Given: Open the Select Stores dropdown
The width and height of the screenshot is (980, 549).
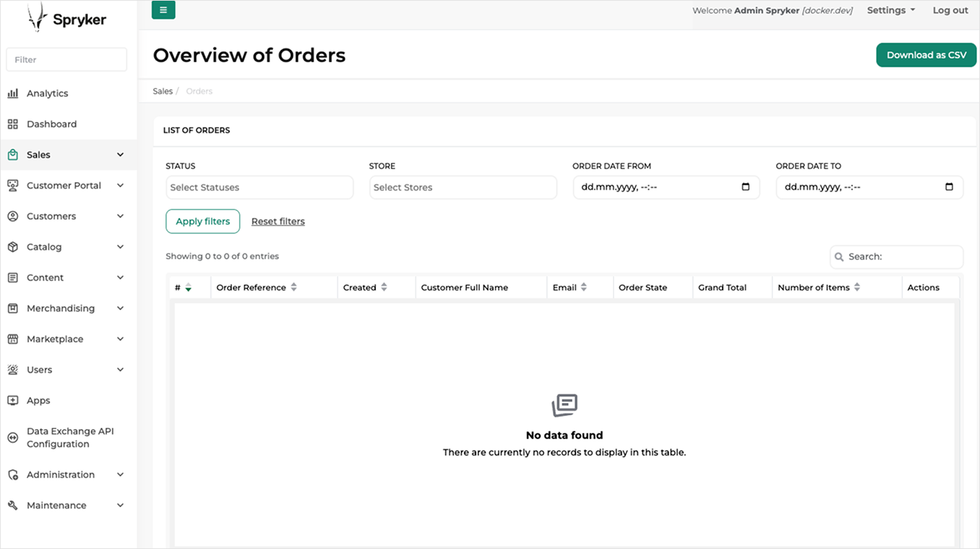Looking at the screenshot, I should point(463,187).
